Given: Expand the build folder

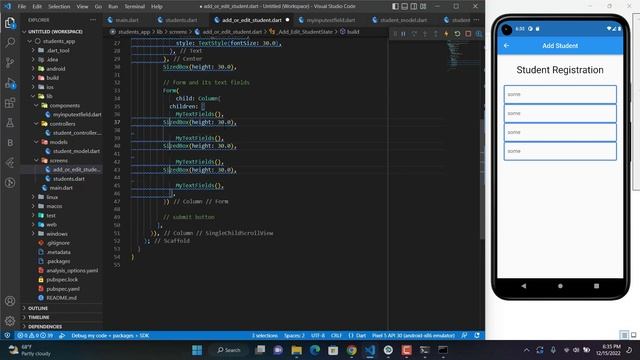Looking at the screenshot, I should pos(53,78).
